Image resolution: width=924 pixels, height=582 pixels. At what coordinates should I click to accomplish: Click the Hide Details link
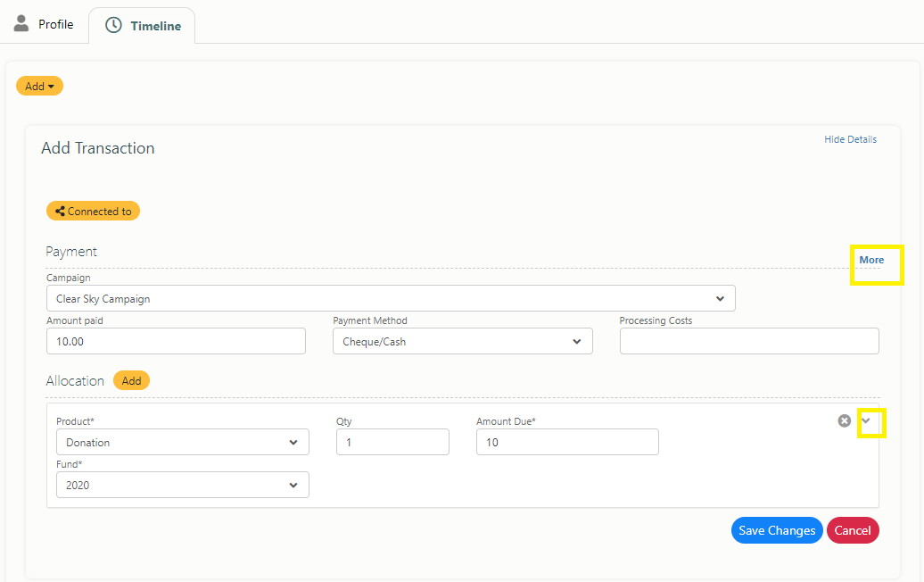click(850, 139)
